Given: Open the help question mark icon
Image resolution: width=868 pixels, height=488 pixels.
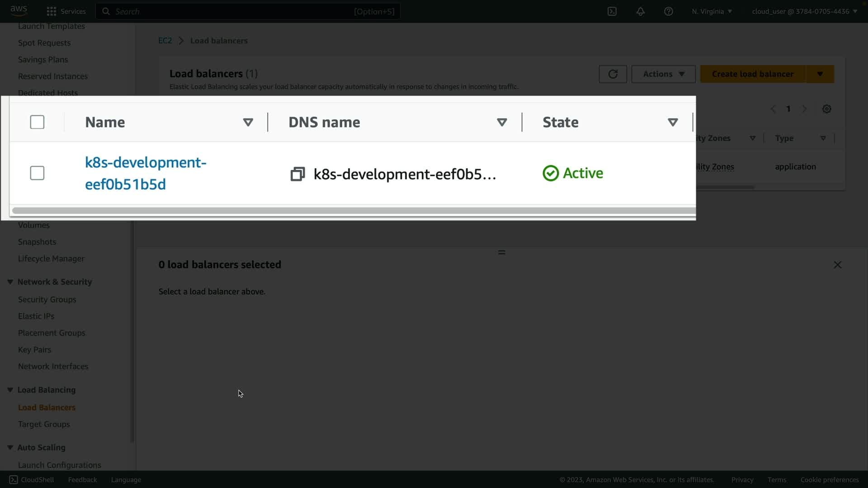Looking at the screenshot, I should (x=668, y=11).
